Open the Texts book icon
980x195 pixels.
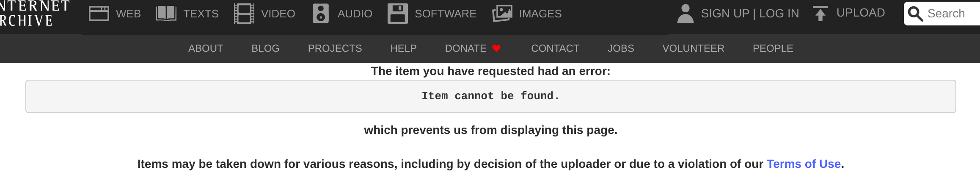[x=166, y=14]
